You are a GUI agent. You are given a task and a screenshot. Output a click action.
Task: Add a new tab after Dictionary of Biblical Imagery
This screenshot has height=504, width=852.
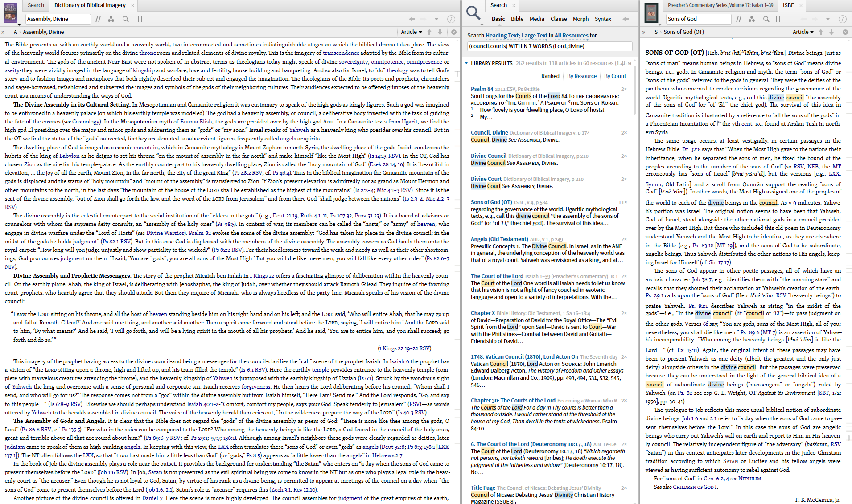click(x=144, y=5)
